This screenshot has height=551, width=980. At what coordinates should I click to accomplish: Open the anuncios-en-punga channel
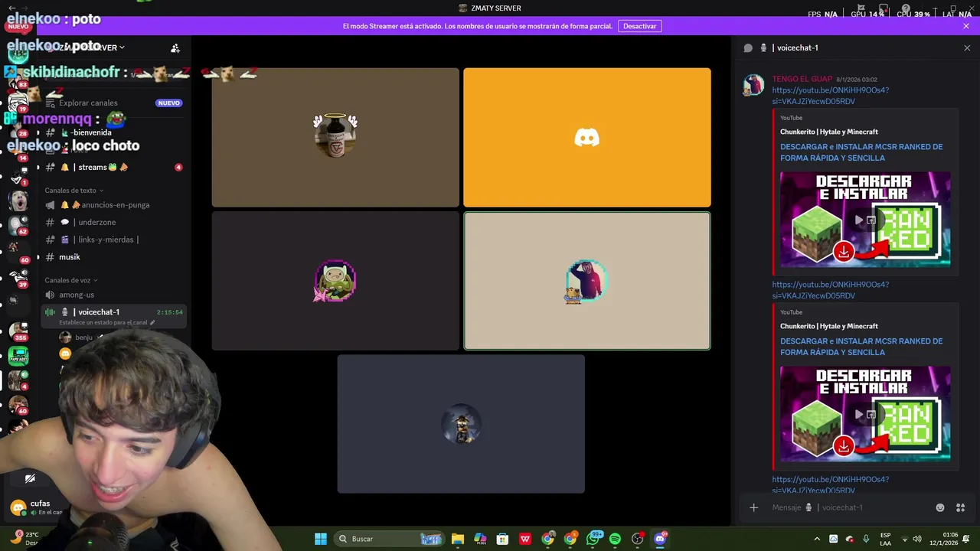[115, 205]
